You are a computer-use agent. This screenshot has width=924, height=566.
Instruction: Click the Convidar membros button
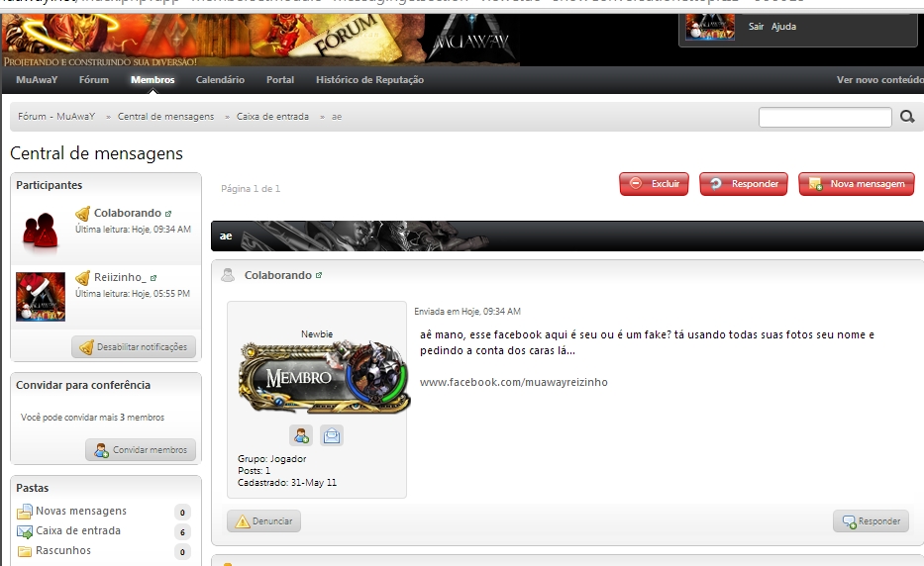[x=141, y=450]
